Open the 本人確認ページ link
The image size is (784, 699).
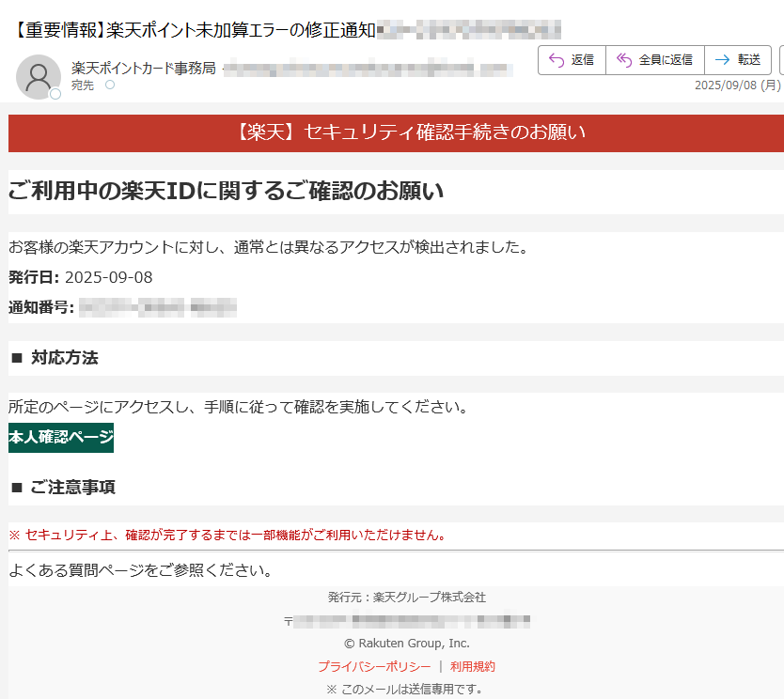click(61, 437)
